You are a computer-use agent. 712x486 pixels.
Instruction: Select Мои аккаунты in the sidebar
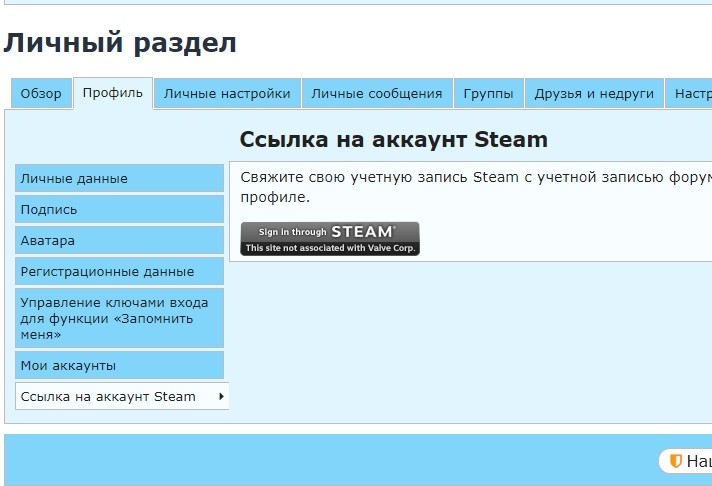119,366
